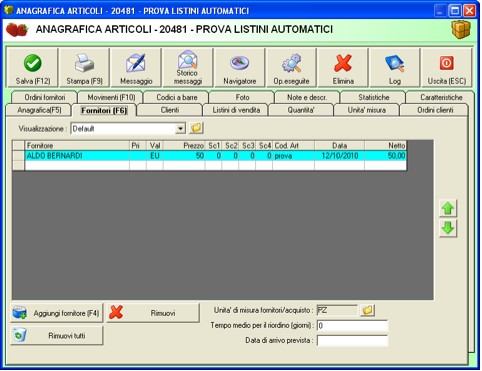Click the Rimuovi button

pos(153,313)
